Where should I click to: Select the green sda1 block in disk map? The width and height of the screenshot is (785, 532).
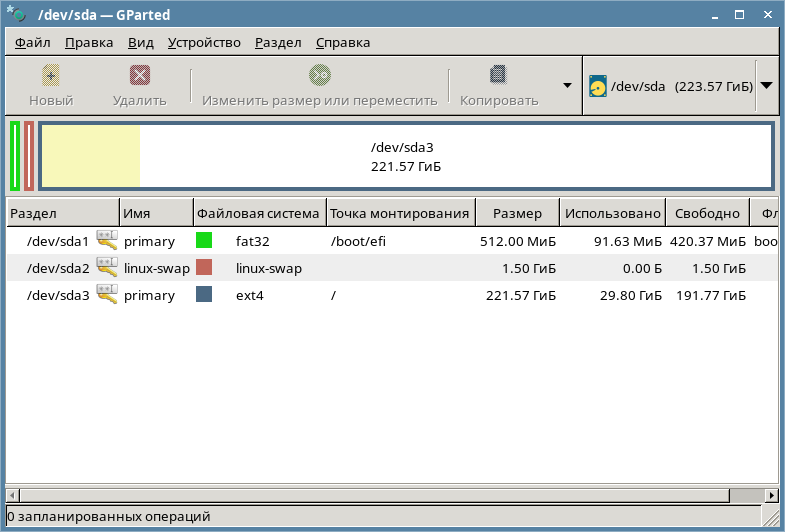(x=15, y=156)
